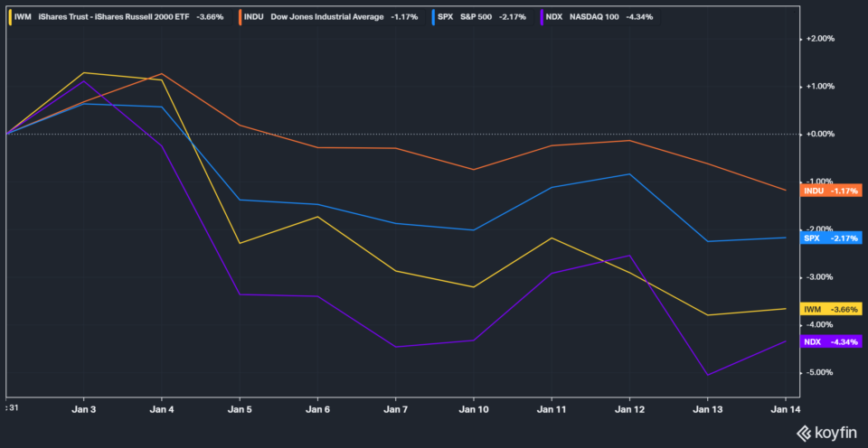
Task: Click the +2.00% y-axis label
Action: point(820,39)
